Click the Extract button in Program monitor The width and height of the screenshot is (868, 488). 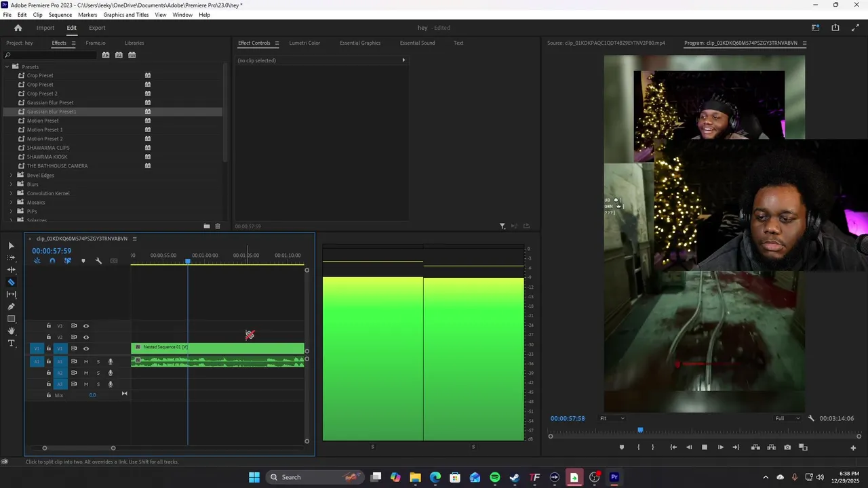[771, 447]
